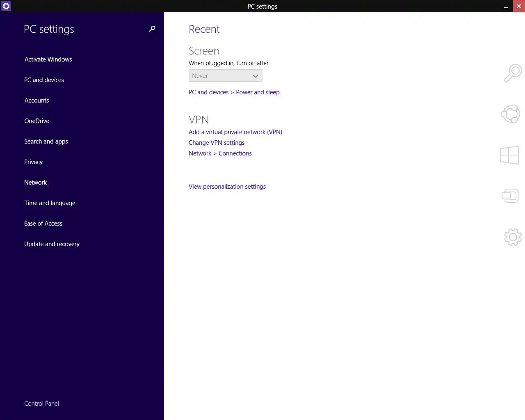Click the 'Screen' section heading
This screenshot has height=420, width=525.
click(x=204, y=51)
